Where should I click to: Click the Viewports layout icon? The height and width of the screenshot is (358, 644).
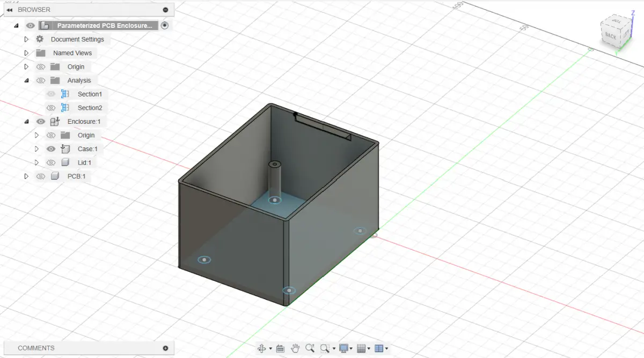(379, 348)
